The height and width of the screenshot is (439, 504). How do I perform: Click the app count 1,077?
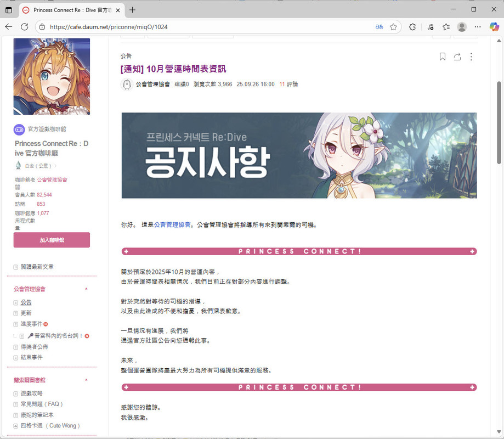click(x=43, y=213)
